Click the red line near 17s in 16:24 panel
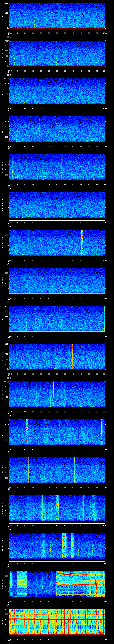 tap(36, 319)
